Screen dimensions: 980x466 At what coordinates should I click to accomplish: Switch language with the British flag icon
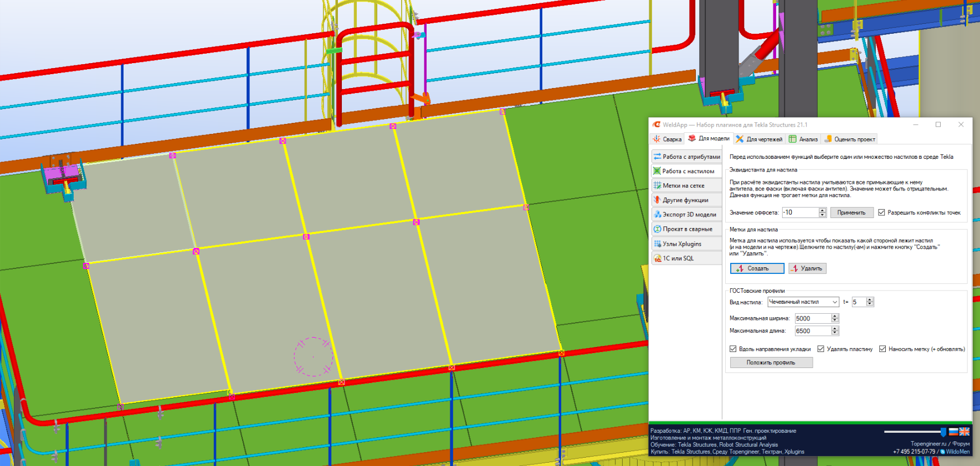click(x=964, y=432)
